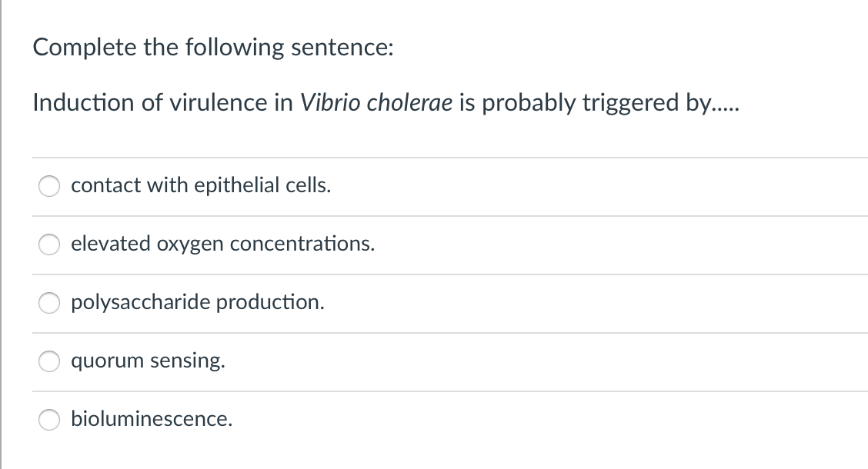Select the radio button for quorum sensing
The width and height of the screenshot is (868, 469).
48,361
